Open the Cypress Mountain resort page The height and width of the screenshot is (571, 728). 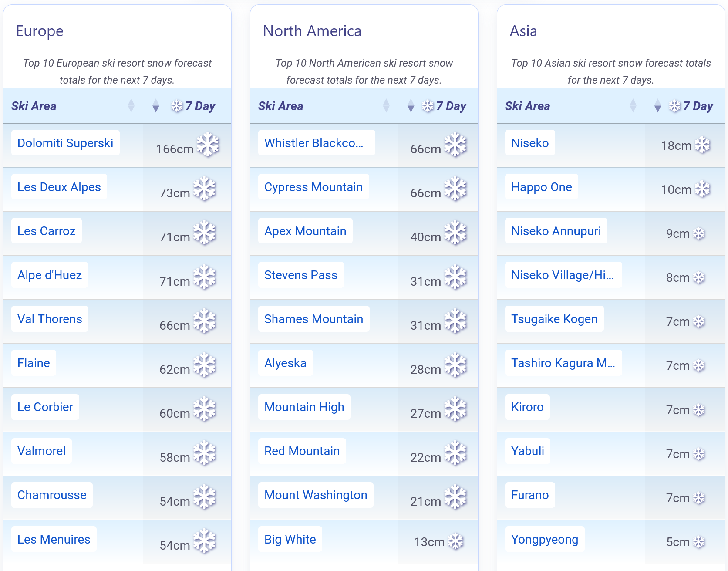[x=313, y=187]
